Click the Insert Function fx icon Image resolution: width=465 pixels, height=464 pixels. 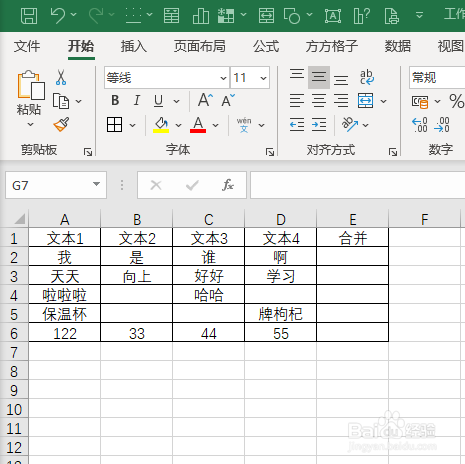click(228, 185)
